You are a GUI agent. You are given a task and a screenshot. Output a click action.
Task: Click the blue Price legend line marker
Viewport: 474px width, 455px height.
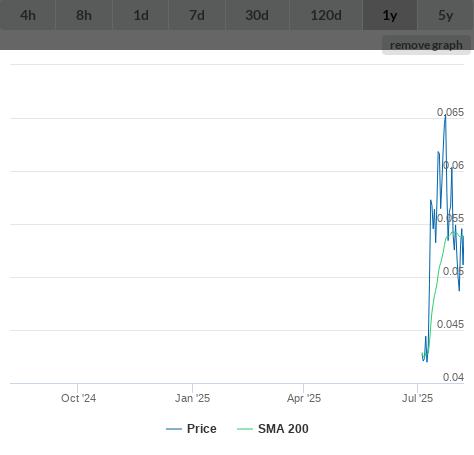point(174,429)
